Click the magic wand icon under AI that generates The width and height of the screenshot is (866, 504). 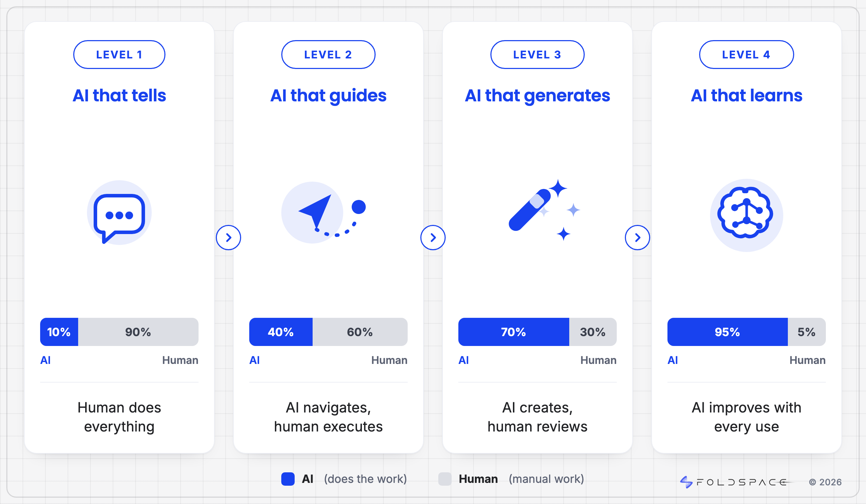[x=544, y=210]
